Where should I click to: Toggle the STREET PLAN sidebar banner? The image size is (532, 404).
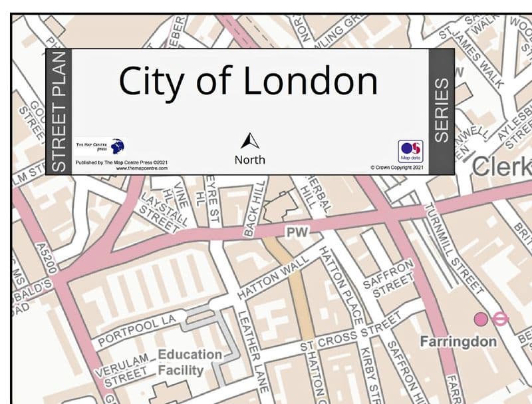[x=60, y=110]
